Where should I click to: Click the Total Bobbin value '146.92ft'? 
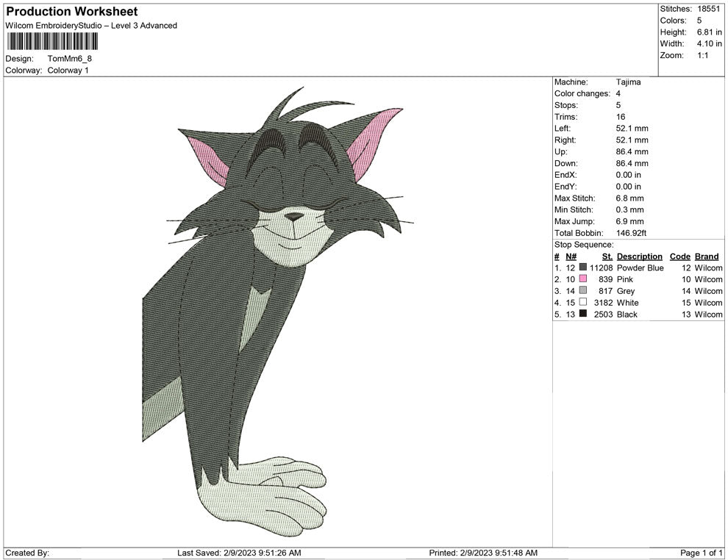tap(632, 233)
